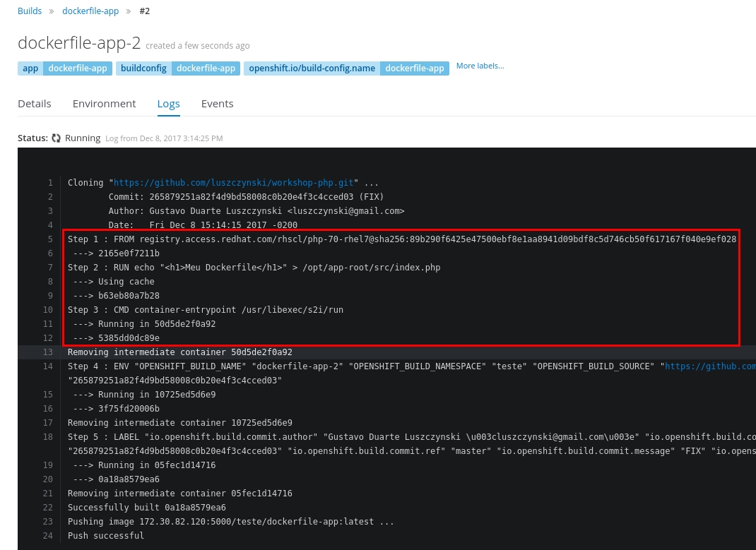Click log line number 1
The width and height of the screenshot is (756, 550).
(x=50, y=183)
